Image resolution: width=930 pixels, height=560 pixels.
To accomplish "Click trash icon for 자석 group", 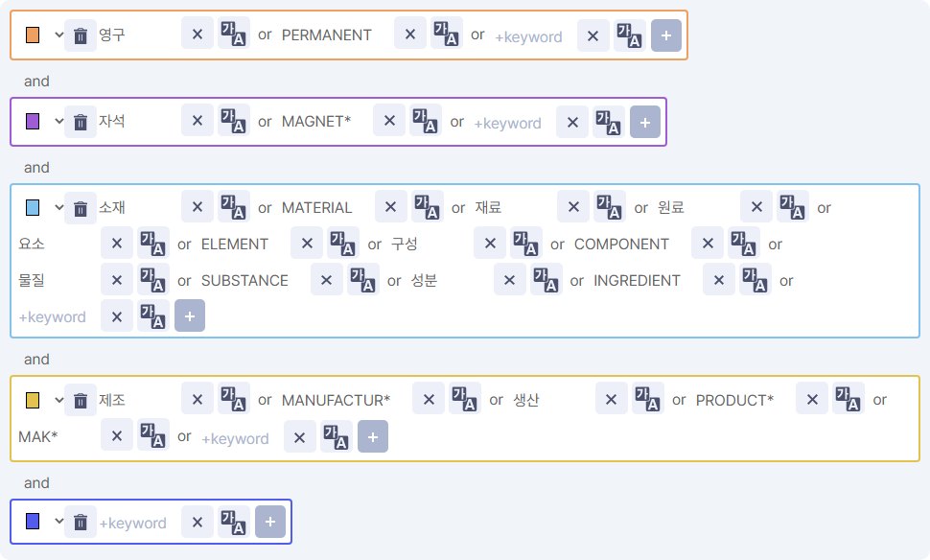I will point(81,122).
